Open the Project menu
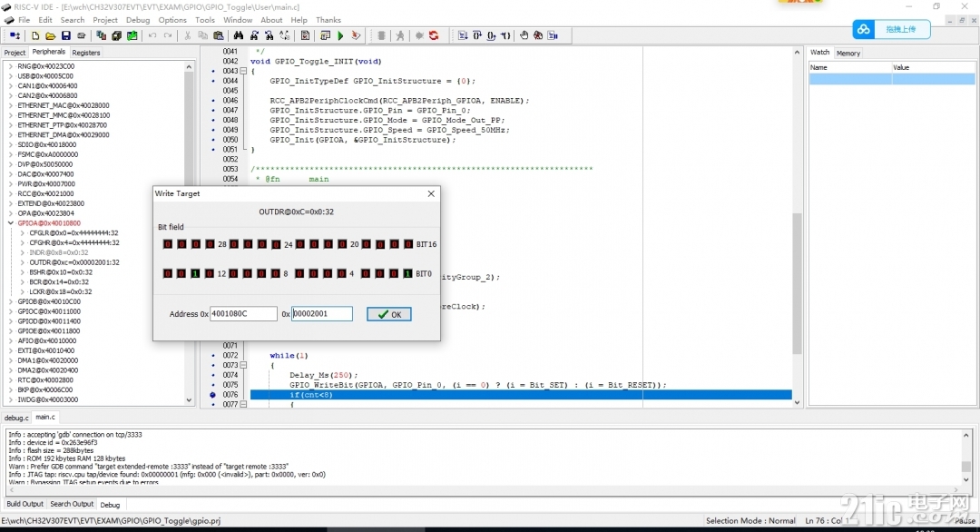 (105, 20)
